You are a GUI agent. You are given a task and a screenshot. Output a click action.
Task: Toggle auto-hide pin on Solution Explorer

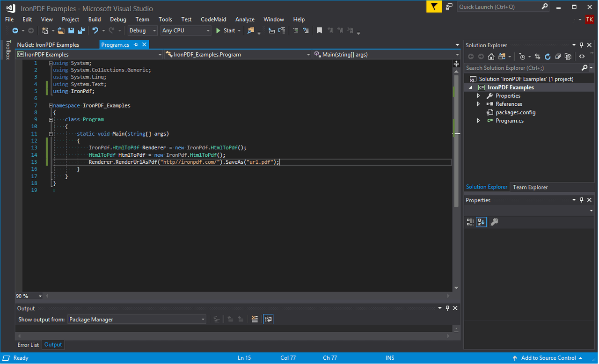[582, 45]
